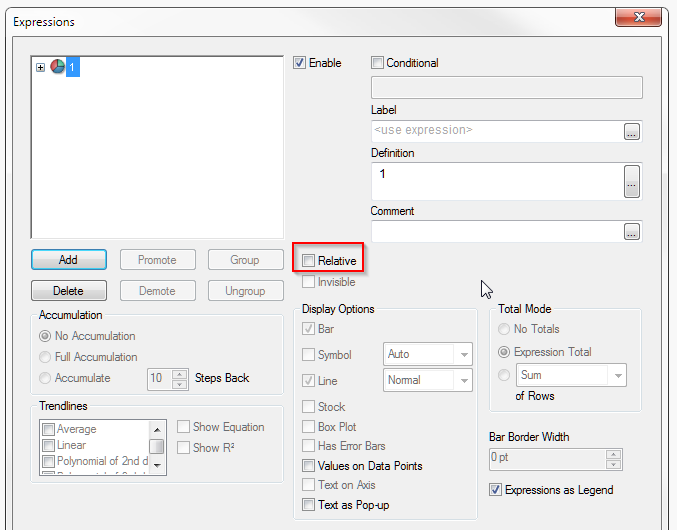Expand the expression 1 tree node
677x530 pixels.
pos(41,67)
